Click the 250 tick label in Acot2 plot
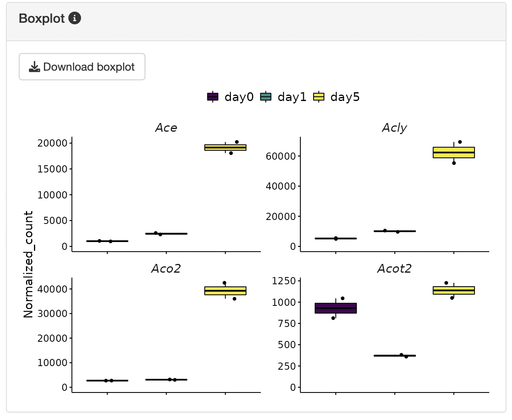Viewport: 512px width, 420px height. (x=287, y=366)
